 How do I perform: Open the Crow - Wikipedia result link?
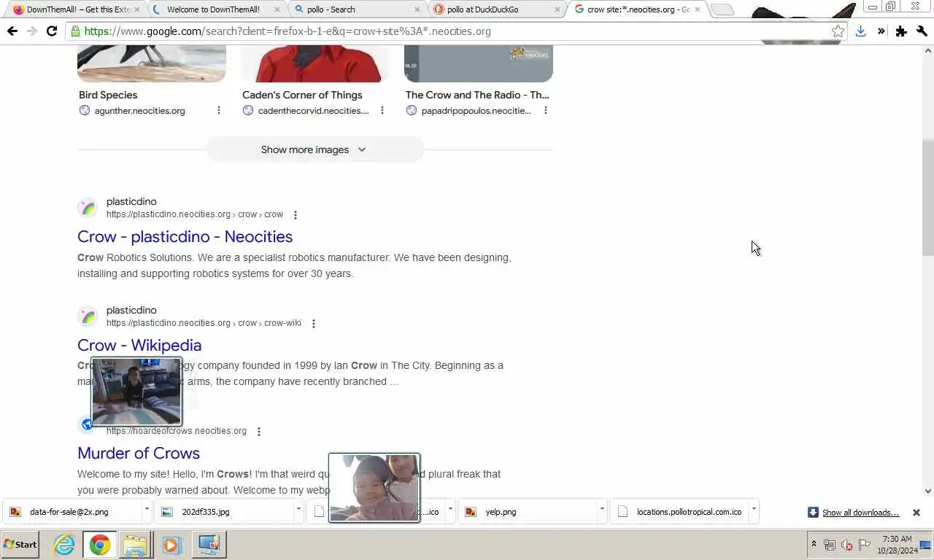[x=139, y=345]
